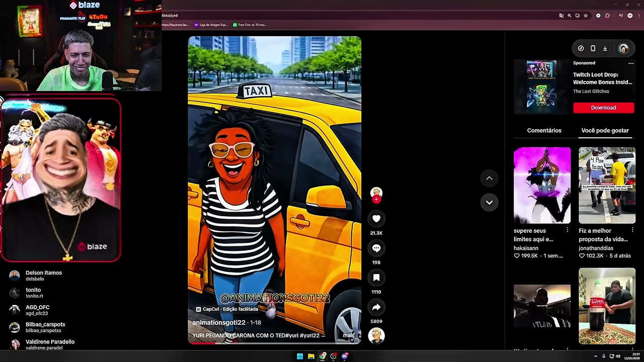The width and height of the screenshot is (644, 362).
Task: Click the red Download ad button
Action: coord(603,108)
